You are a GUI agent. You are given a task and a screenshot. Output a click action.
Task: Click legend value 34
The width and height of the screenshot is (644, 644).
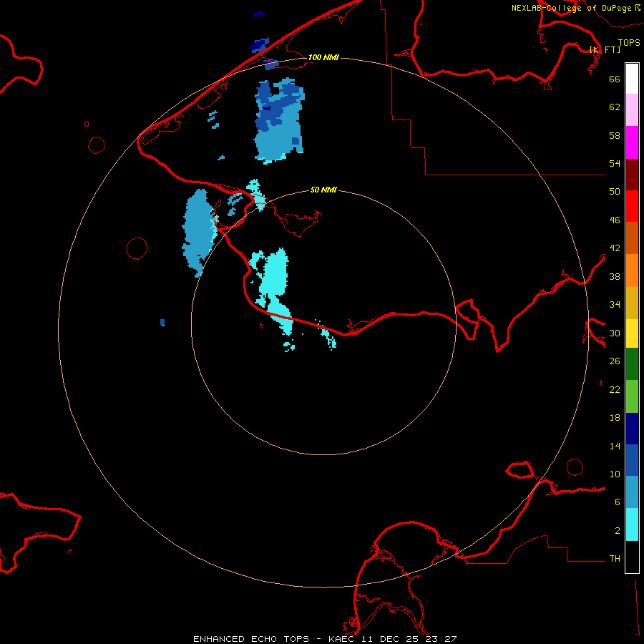tap(615, 304)
